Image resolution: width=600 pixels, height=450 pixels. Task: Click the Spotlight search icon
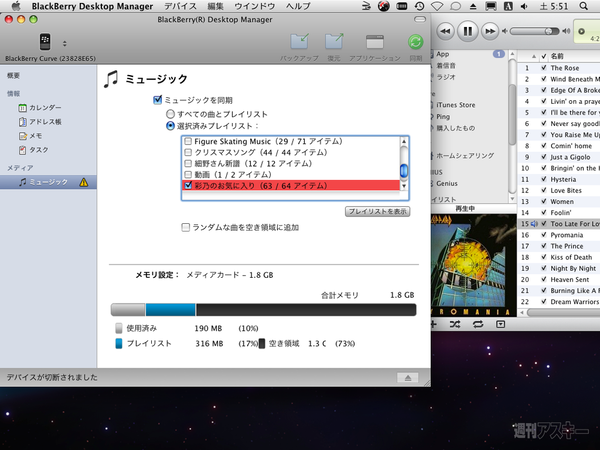[x=583, y=6]
